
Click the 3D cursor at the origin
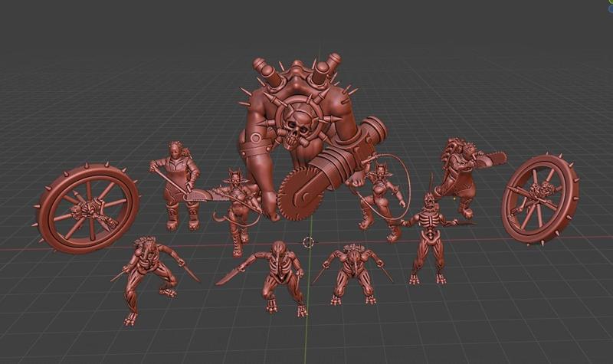308,242
